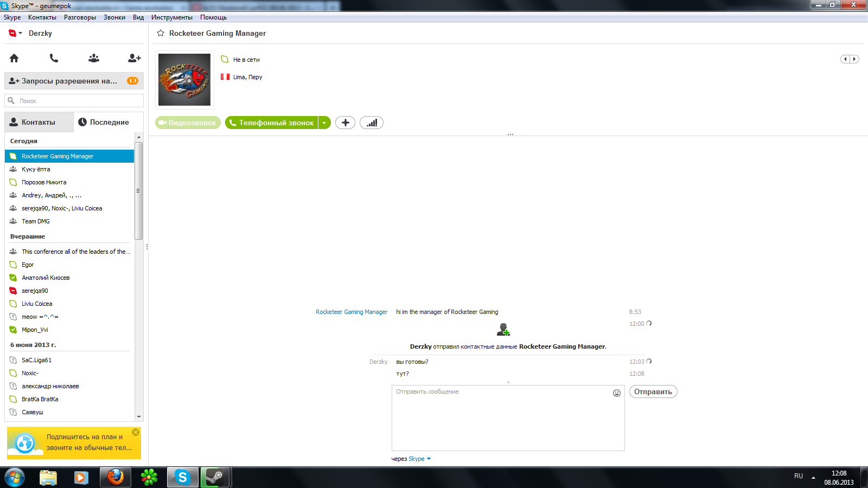Open chat with Порозов Никита

(69, 182)
